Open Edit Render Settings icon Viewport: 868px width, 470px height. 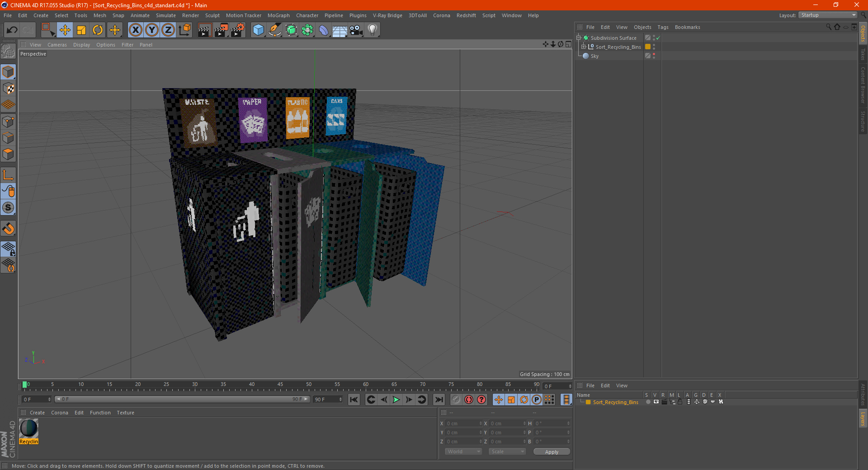pyautogui.click(x=238, y=30)
